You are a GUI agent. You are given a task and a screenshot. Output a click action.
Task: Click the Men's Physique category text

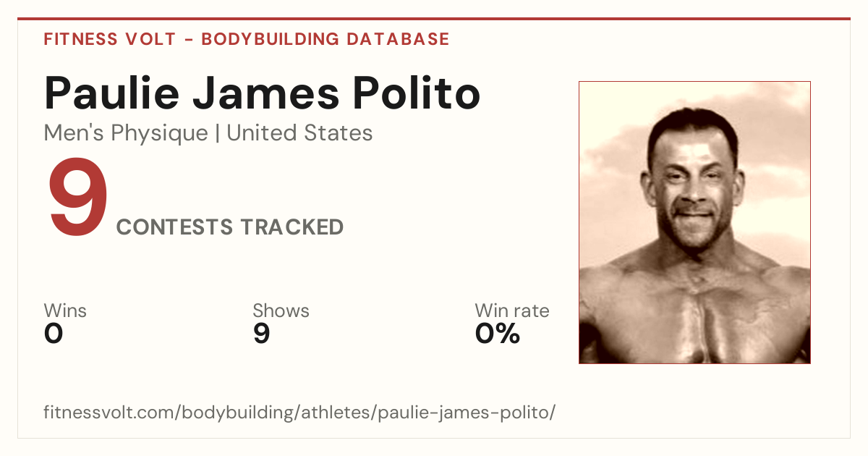(126, 133)
